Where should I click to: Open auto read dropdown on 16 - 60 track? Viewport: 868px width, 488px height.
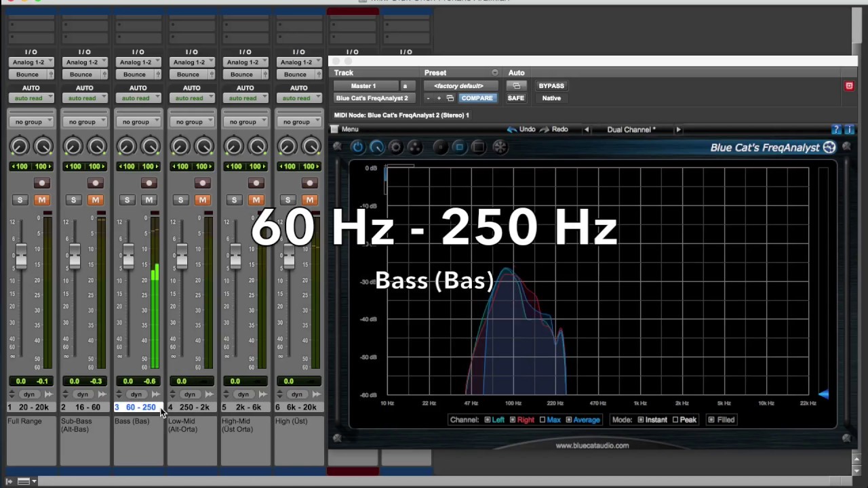click(85, 98)
